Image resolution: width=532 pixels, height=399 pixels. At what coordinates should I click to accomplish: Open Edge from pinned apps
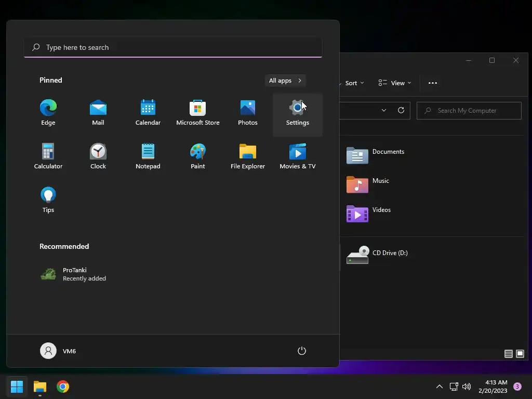(x=48, y=113)
